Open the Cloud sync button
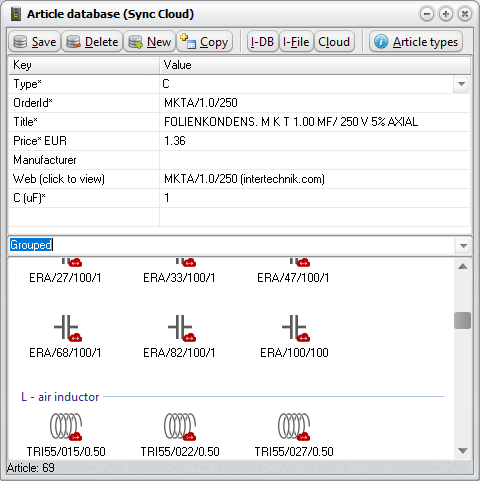Image resolution: width=480 pixels, height=481 pixels. [x=334, y=42]
